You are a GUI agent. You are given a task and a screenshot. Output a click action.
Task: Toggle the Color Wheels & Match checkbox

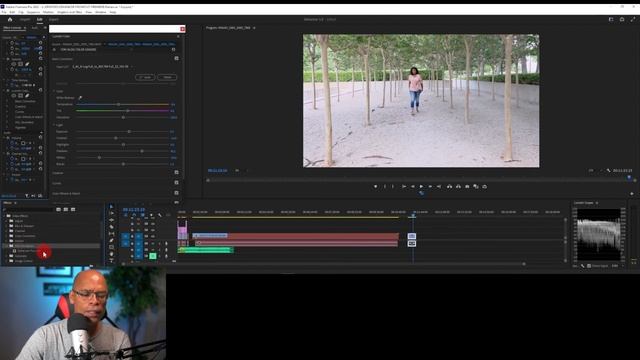tap(176, 193)
